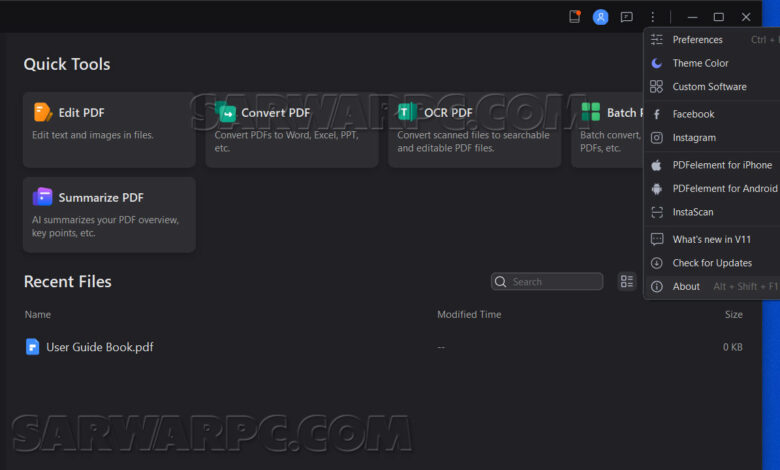
Task: View What's new in V11
Action: point(712,239)
